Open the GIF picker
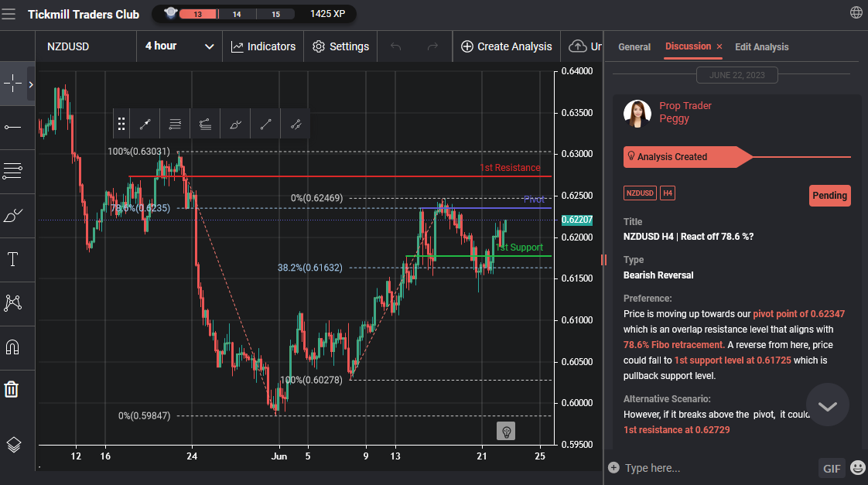The height and width of the screenshot is (485, 868). click(832, 469)
